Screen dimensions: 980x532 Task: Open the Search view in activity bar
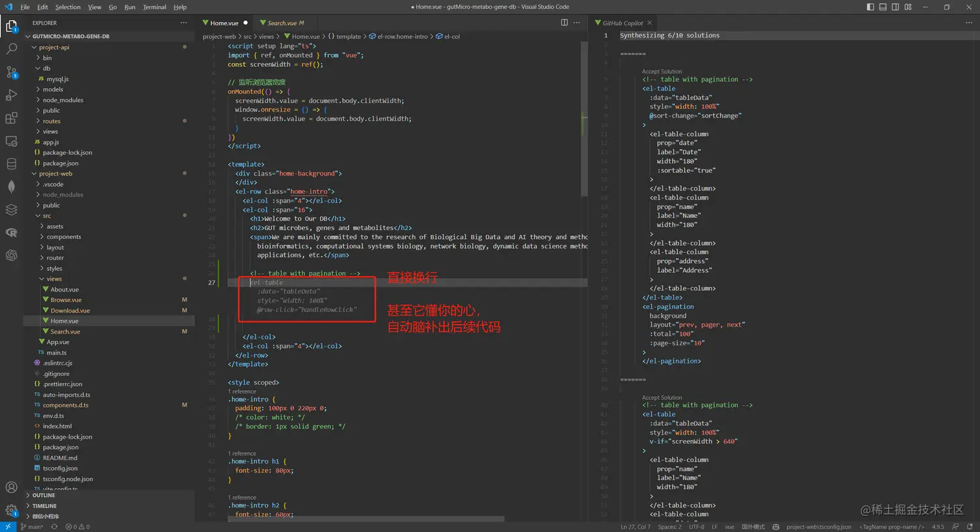click(x=12, y=49)
